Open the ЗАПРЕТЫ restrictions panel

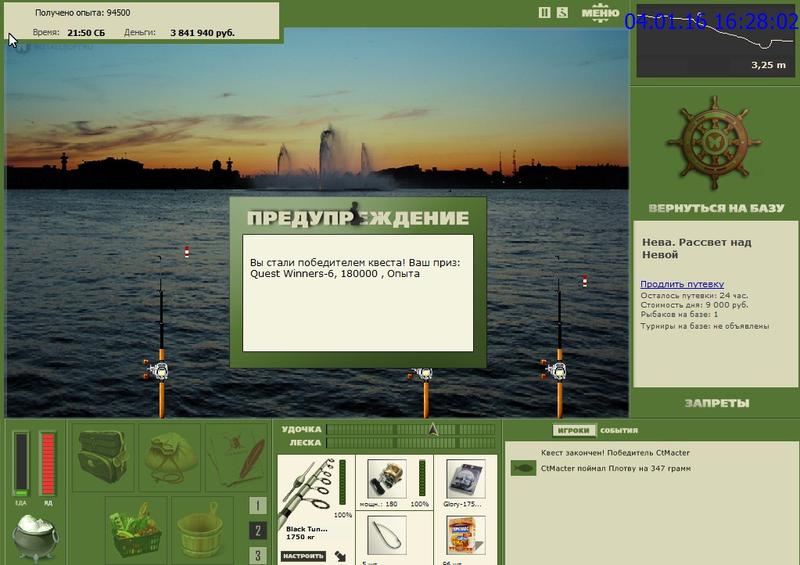(717, 403)
